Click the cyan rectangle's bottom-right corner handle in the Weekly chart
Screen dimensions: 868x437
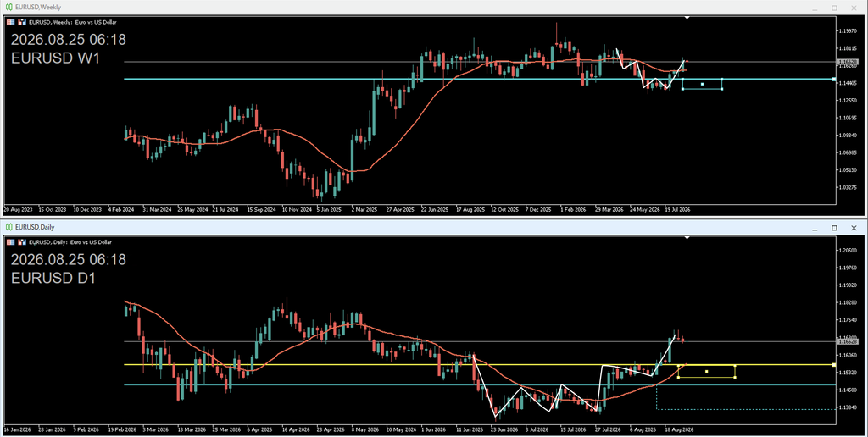[722, 89]
